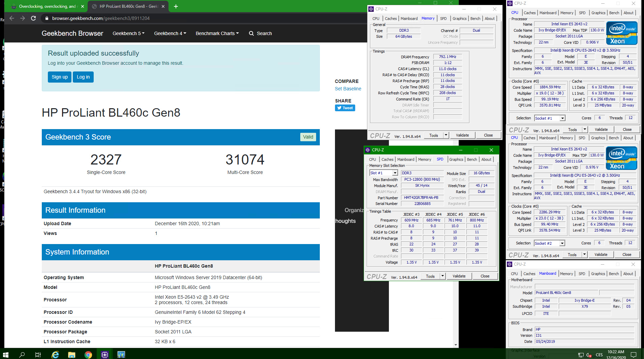Open the notification center icon
The image size is (644, 359).
(x=634, y=355)
